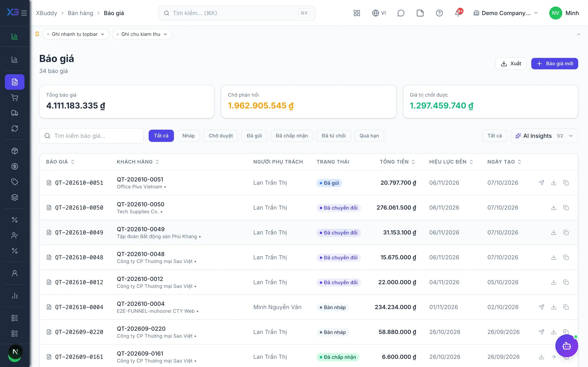The image size is (588, 367).
Task: Filter quotes by Đã chấp nhận tab
Action: click(292, 136)
